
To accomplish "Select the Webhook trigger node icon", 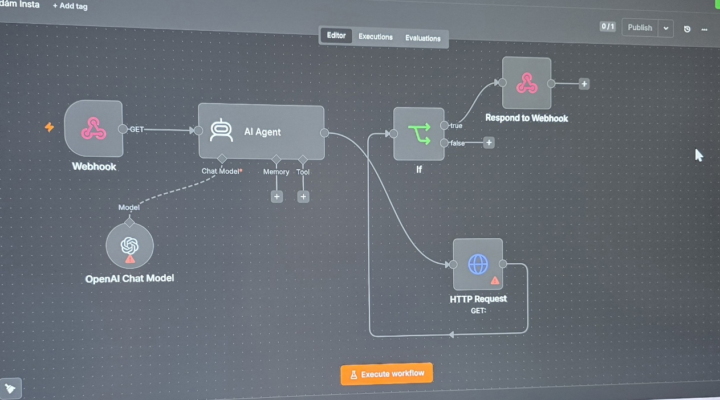I will pyautogui.click(x=94, y=129).
